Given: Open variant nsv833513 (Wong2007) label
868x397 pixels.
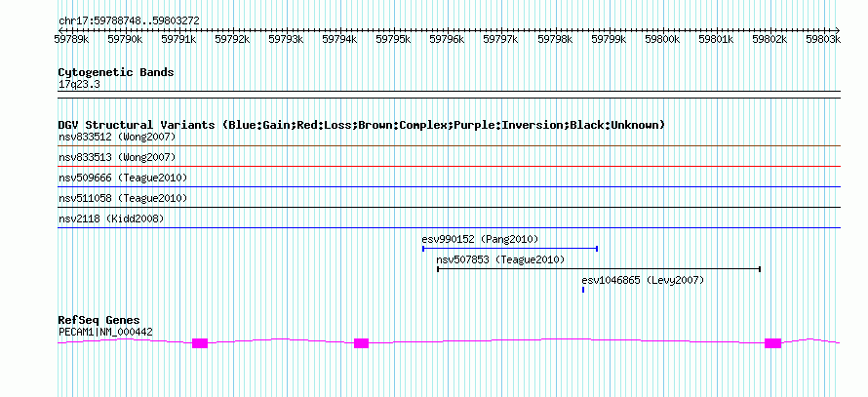Looking at the screenshot, I should [x=117, y=157].
